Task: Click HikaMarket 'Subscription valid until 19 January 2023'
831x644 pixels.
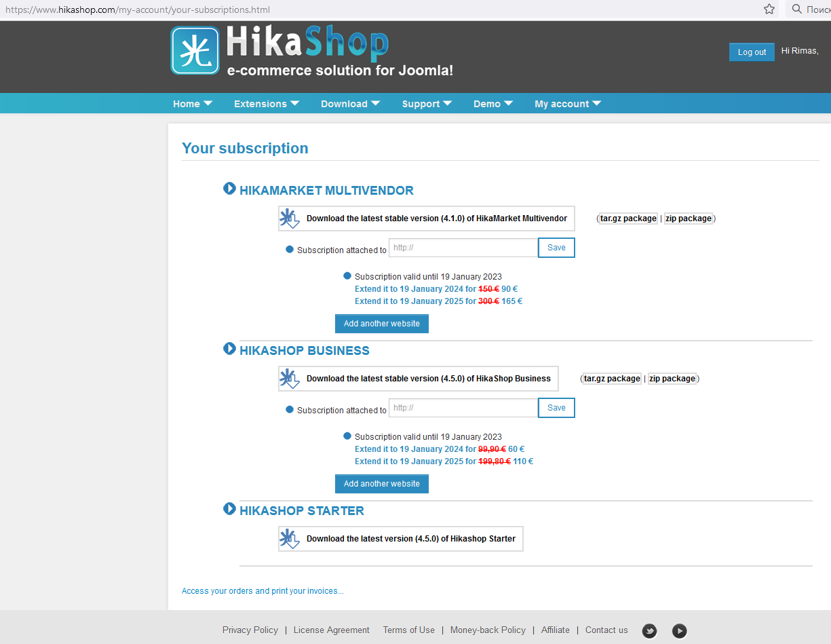Action: pyautogui.click(x=428, y=277)
